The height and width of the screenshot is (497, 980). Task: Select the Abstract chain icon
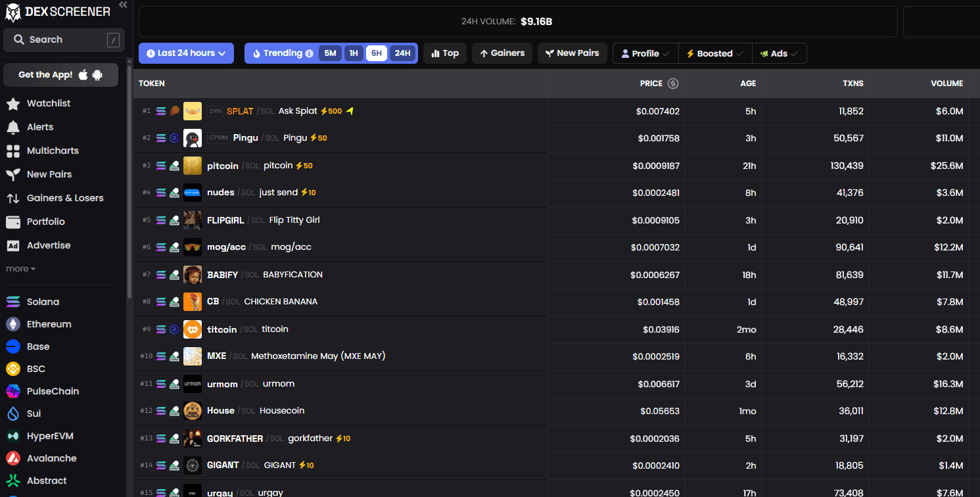(13, 481)
